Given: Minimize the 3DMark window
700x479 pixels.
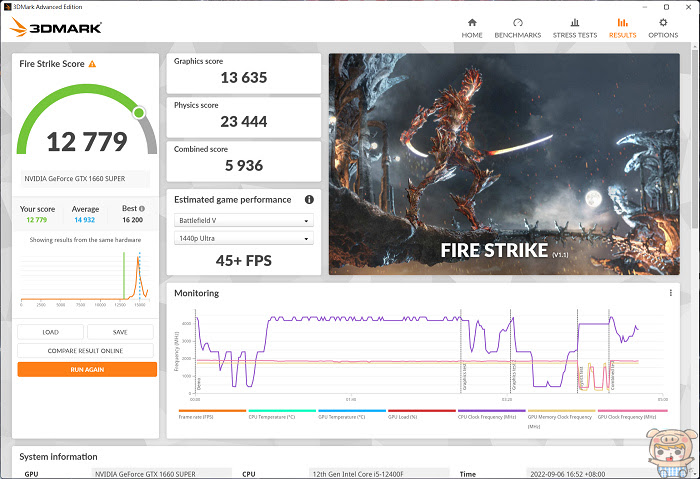Looking at the screenshot, I should [645, 7].
